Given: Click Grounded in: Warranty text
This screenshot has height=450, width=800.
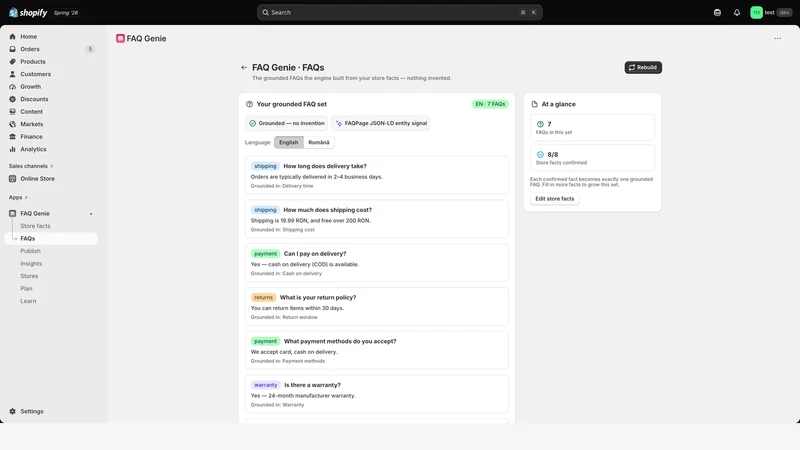Looking at the screenshot, I should point(277,405).
